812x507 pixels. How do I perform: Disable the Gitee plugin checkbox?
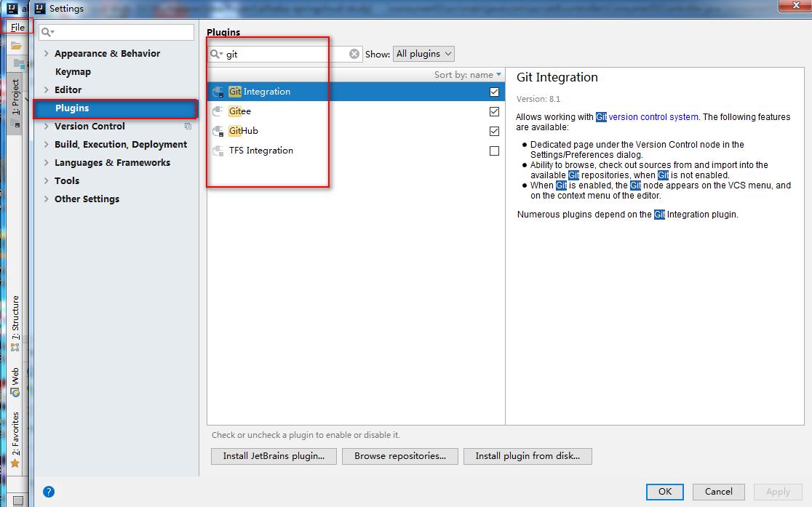(x=494, y=111)
